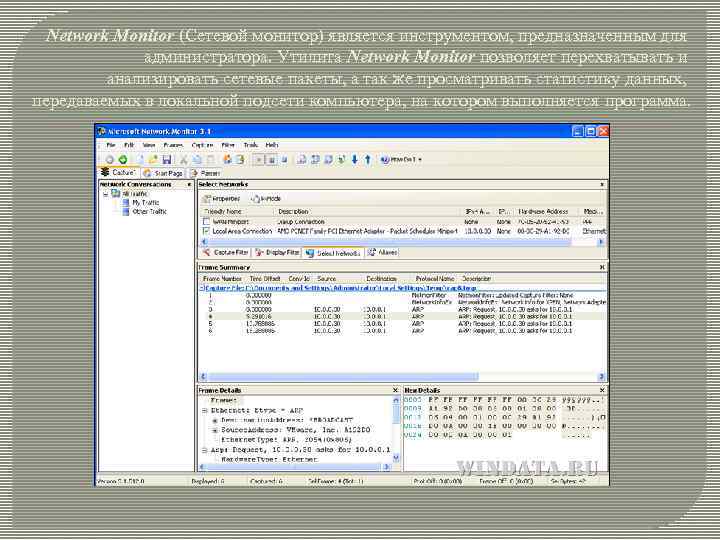Expand the SourceAddress VMware node
The height and width of the screenshot is (540, 720).
[x=215, y=430]
